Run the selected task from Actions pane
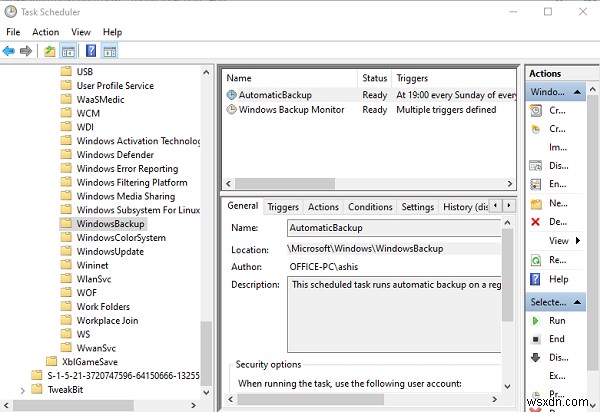This screenshot has height=412, width=600. [557, 321]
